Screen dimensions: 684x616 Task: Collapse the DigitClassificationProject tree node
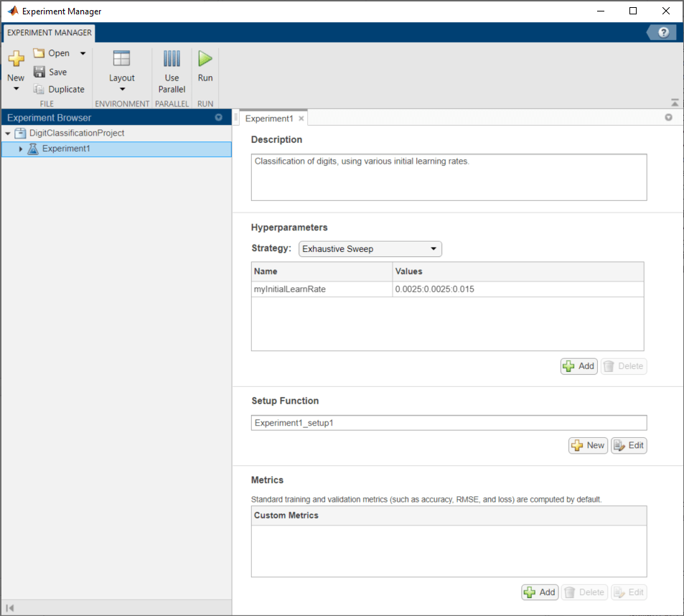[x=8, y=134]
